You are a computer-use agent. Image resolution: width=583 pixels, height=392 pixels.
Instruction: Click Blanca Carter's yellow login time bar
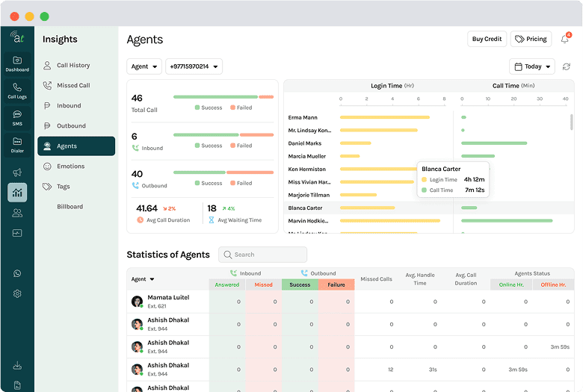pos(367,208)
